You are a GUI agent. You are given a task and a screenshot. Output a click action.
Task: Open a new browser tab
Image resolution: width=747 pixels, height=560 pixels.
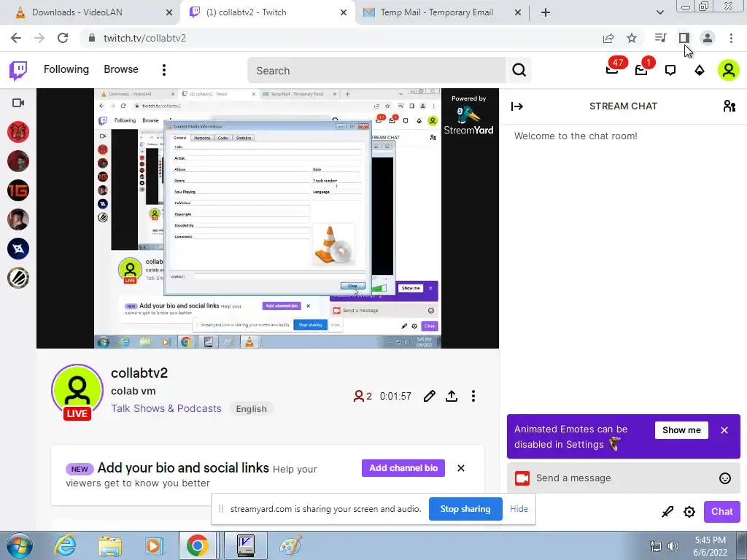(546, 12)
